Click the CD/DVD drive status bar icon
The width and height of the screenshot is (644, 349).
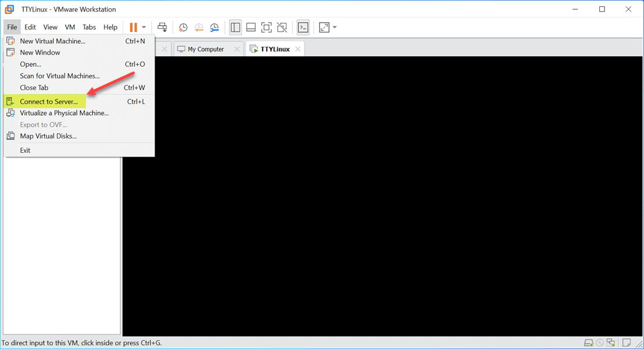600,343
